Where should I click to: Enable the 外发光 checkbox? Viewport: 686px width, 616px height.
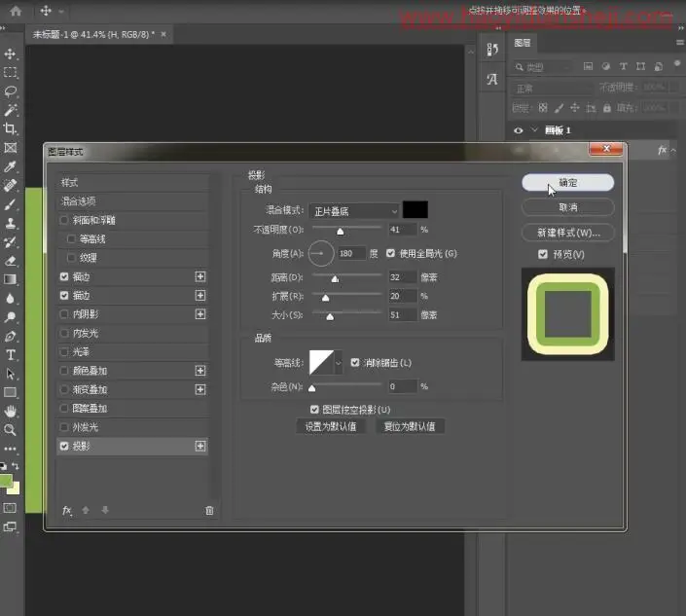pos(64,427)
